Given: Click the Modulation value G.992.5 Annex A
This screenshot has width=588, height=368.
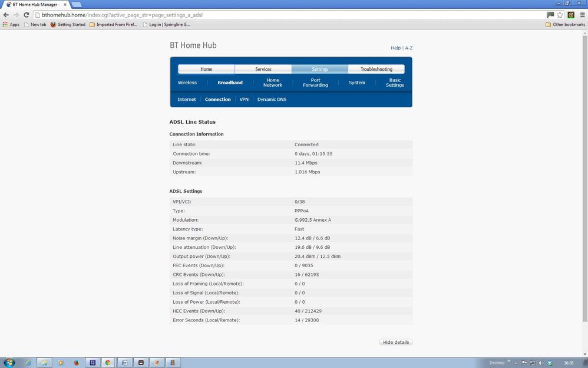Looking at the screenshot, I should pyautogui.click(x=313, y=220).
